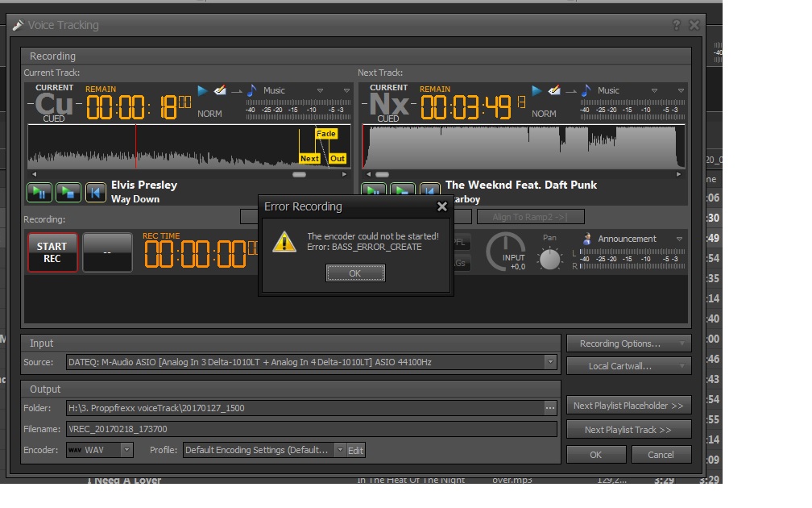Click the INPUT gain knob
Screen dimensions: 812x508
506,252
